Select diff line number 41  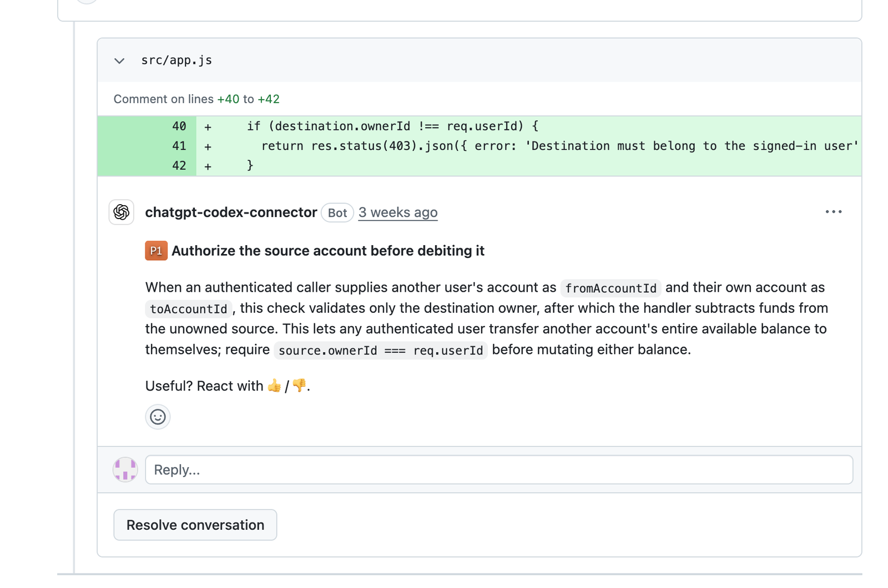(x=179, y=146)
